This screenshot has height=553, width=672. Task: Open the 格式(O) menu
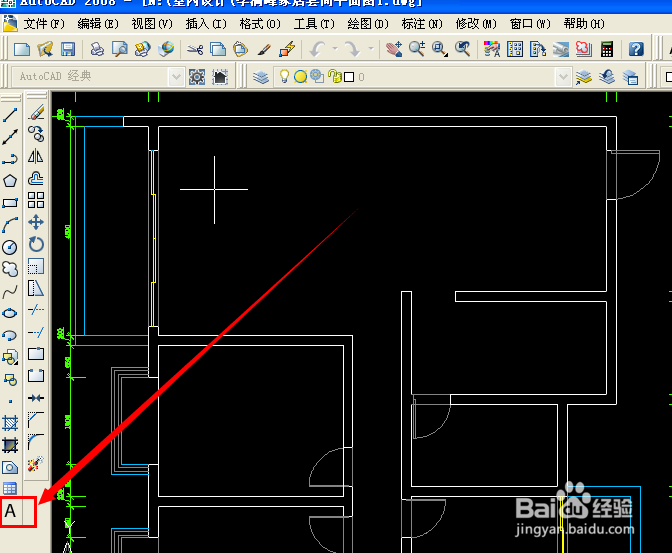[260, 24]
